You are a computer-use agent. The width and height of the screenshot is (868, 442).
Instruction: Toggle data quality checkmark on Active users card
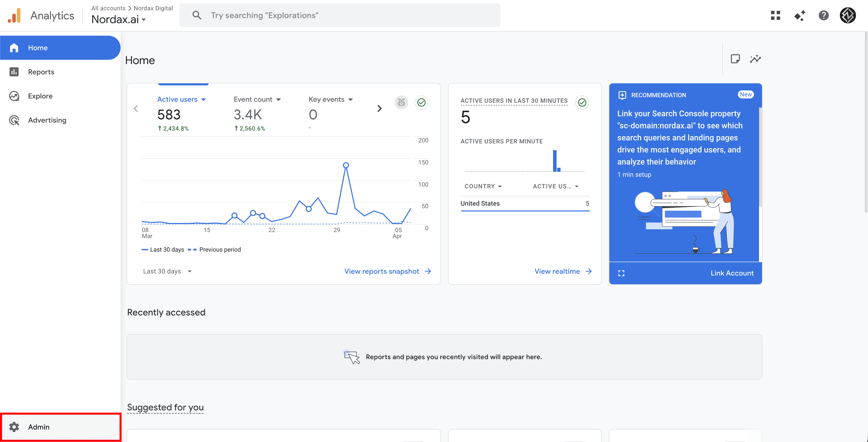click(x=421, y=102)
